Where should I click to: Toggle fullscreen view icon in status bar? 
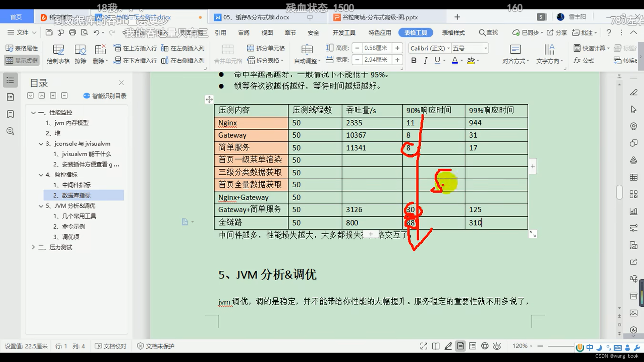(x=424, y=346)
